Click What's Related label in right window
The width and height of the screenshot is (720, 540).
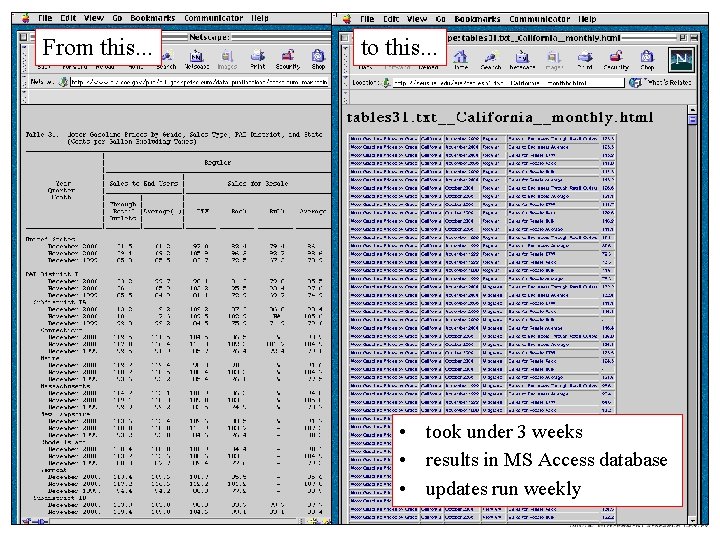[x=668, y=83]
